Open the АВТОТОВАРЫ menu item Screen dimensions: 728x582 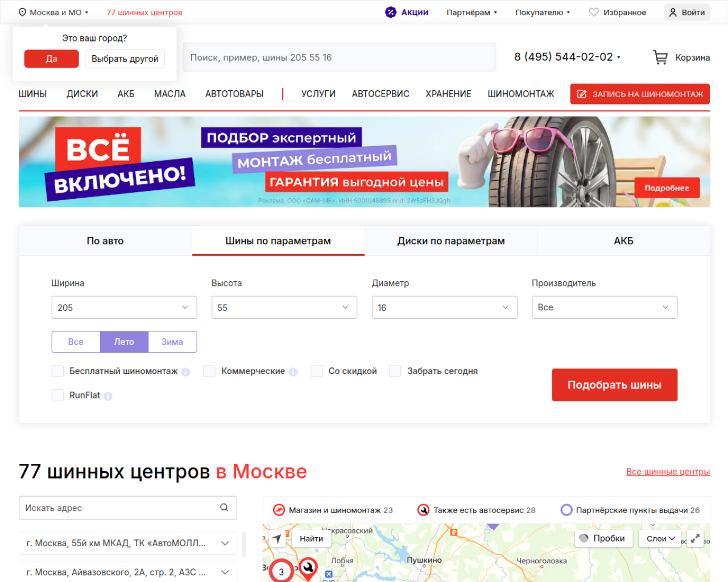tap(234, 94)
